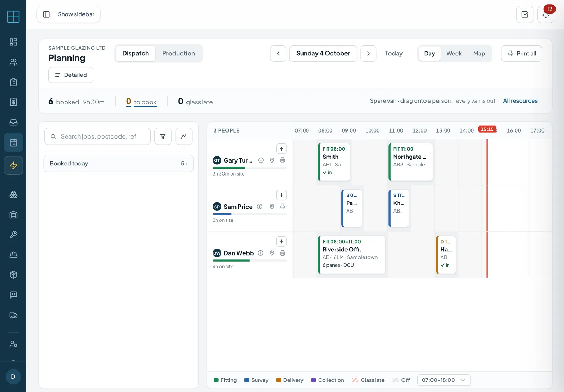Click the filter funnel icon beside search
Screen dimensions: 564x392
(163, 136)
